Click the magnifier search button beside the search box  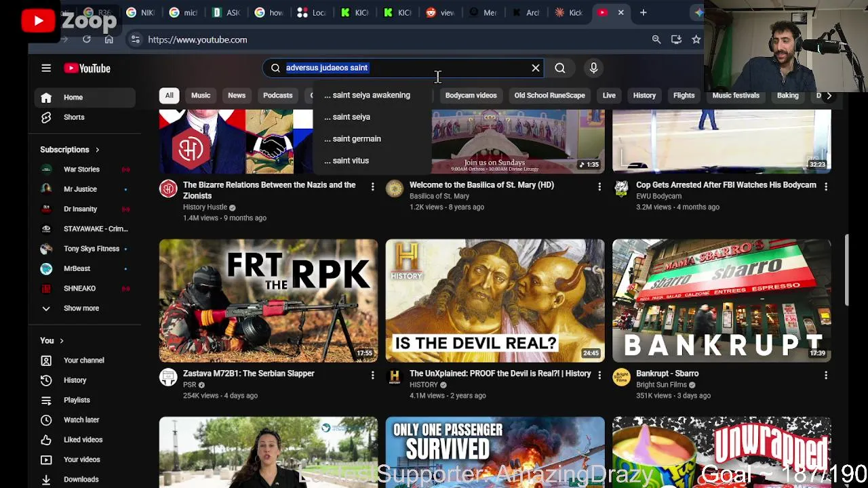coord(560,68)
